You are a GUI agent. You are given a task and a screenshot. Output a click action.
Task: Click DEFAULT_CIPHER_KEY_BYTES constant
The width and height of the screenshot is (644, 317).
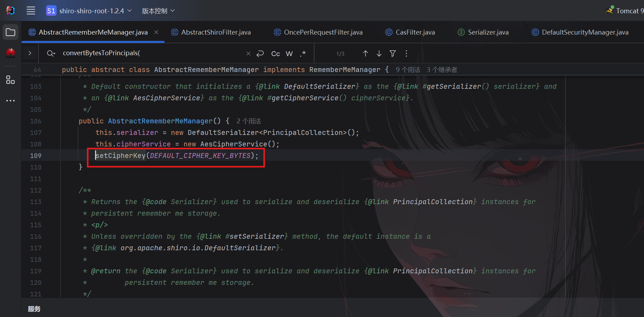[x=200, y=156]
